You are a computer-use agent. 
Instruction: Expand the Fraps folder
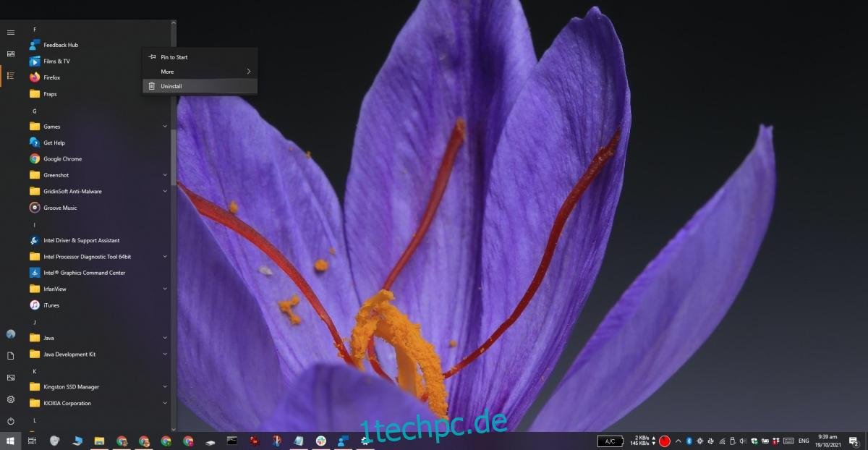(x=98, y=94)
